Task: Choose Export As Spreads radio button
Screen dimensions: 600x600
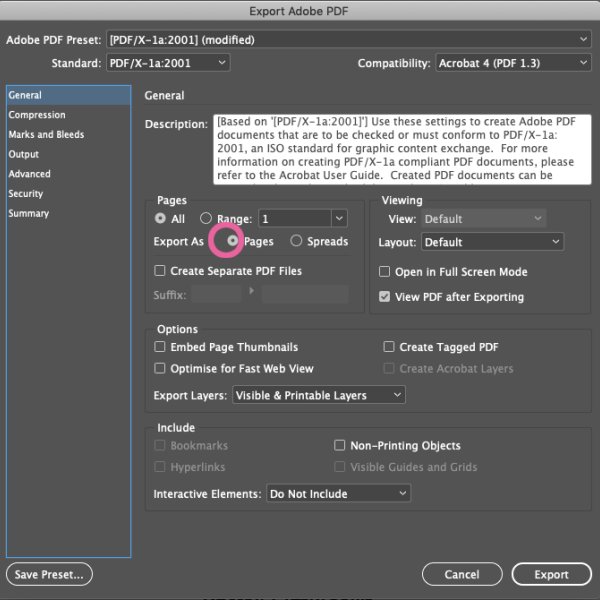Action: click(x=296, y=241)
